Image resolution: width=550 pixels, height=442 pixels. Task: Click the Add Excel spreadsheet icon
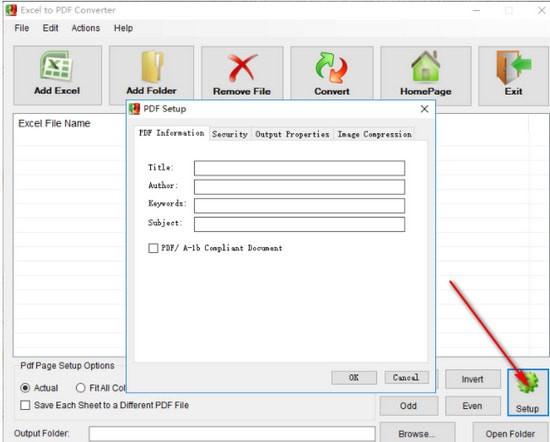coord(57,66)
